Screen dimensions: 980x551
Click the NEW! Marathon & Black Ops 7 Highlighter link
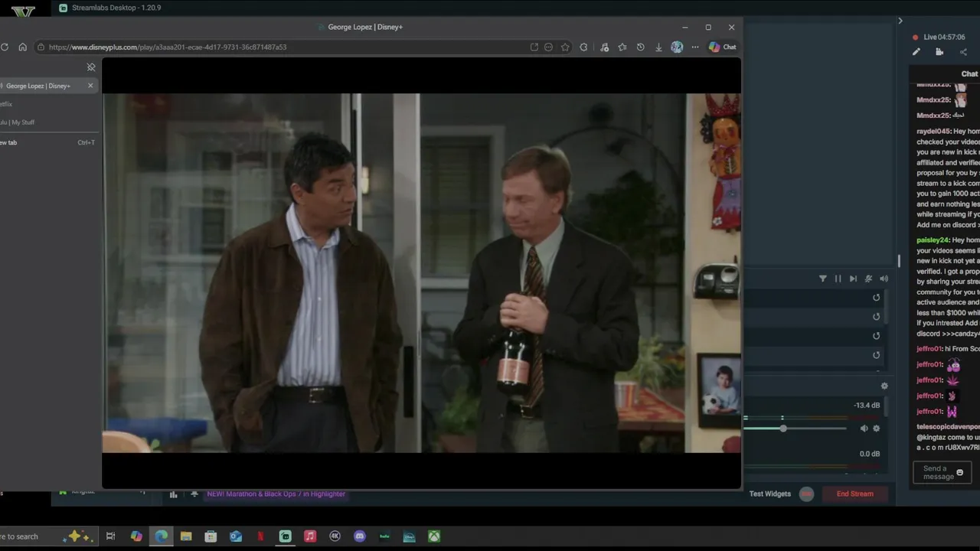coord(276,494)
